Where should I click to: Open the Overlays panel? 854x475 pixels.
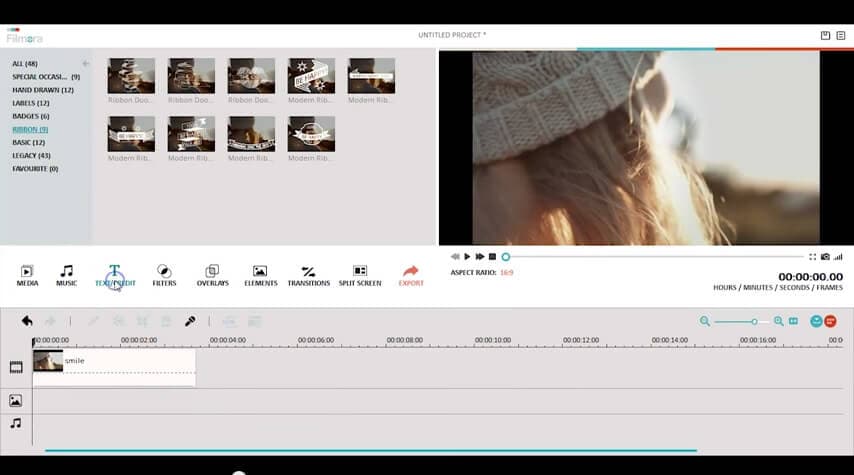coord(212,275)
